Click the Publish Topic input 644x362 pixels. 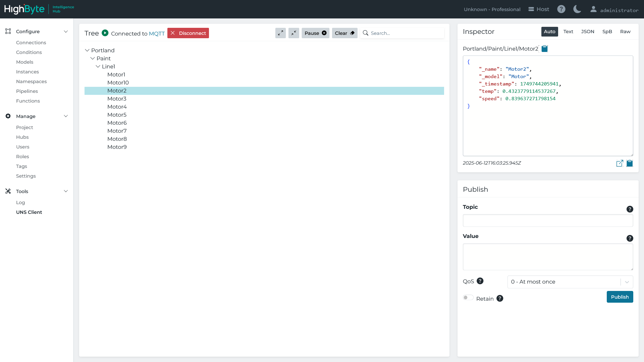click(x=548, y=221)
